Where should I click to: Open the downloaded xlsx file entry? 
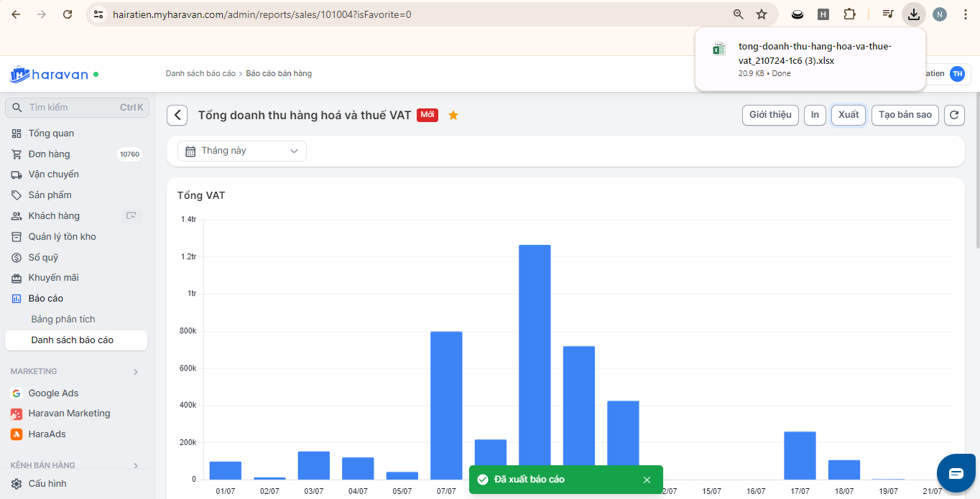pos(810,59)
